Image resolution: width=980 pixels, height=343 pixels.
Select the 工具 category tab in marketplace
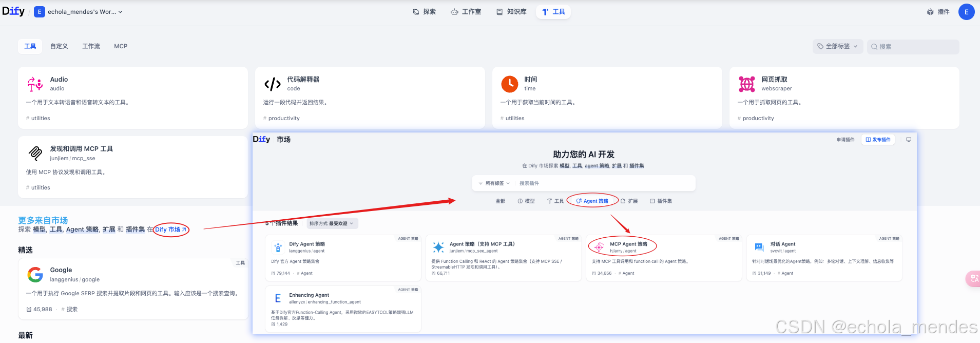555,201
